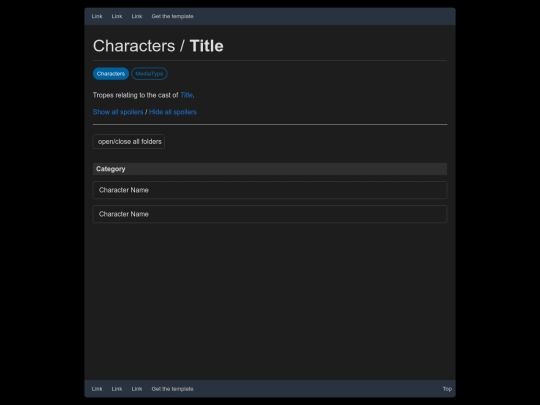Click the first Link in top navbar

pyautogui.click(x=97, y=16)
